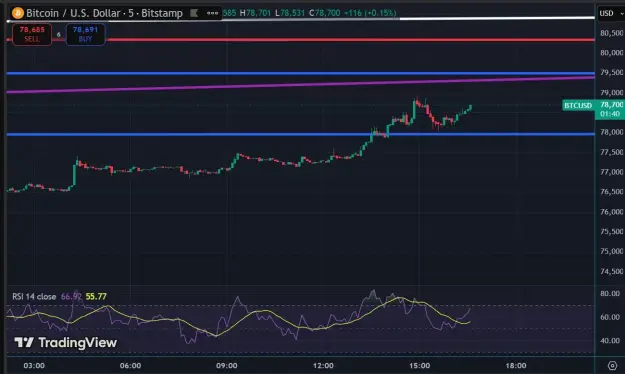Click the BUY 78,691 button
The width and height of the screenshot is (625, 374).
(85, 34)
